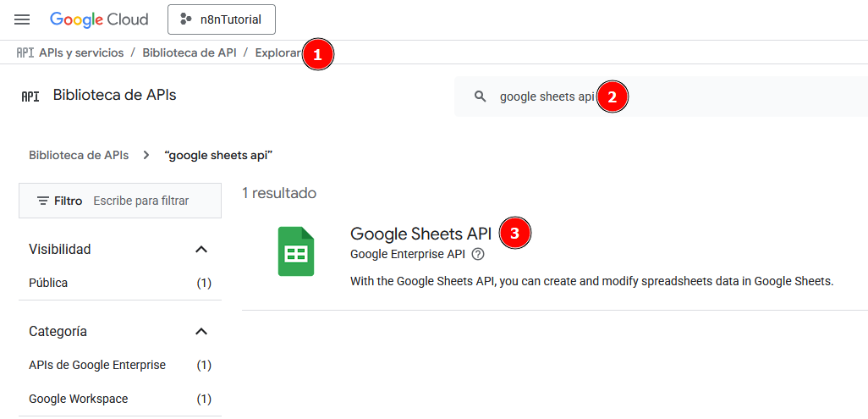Click the chevron after Biblioteca de APIs
The width and height of the screenshot is (868, 419).
click(146, 155)
